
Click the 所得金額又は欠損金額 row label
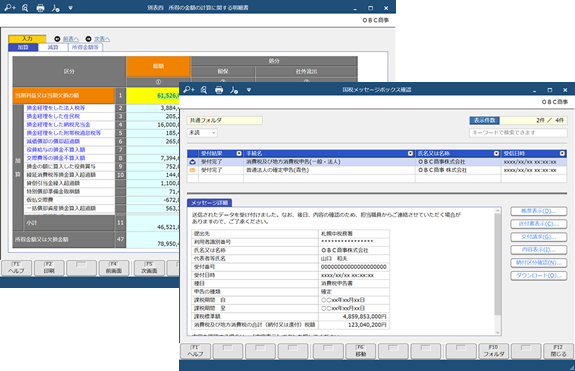pyautogui.click(x=41, y=239)
